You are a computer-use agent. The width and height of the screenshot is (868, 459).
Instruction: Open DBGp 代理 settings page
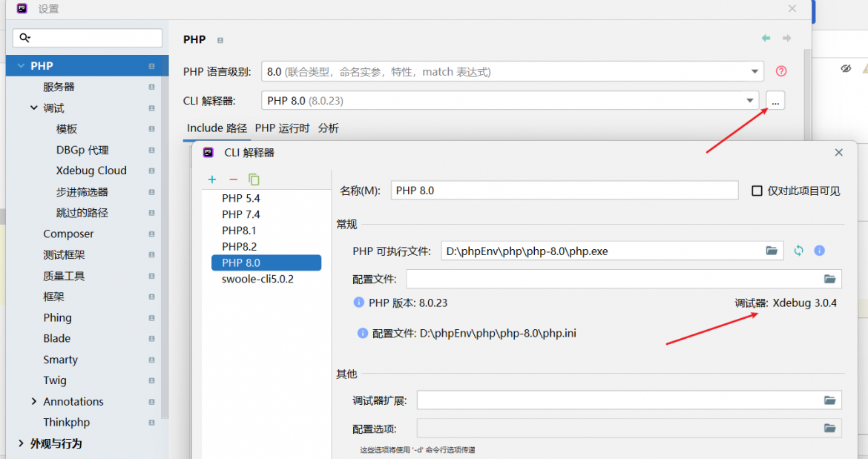83,150
